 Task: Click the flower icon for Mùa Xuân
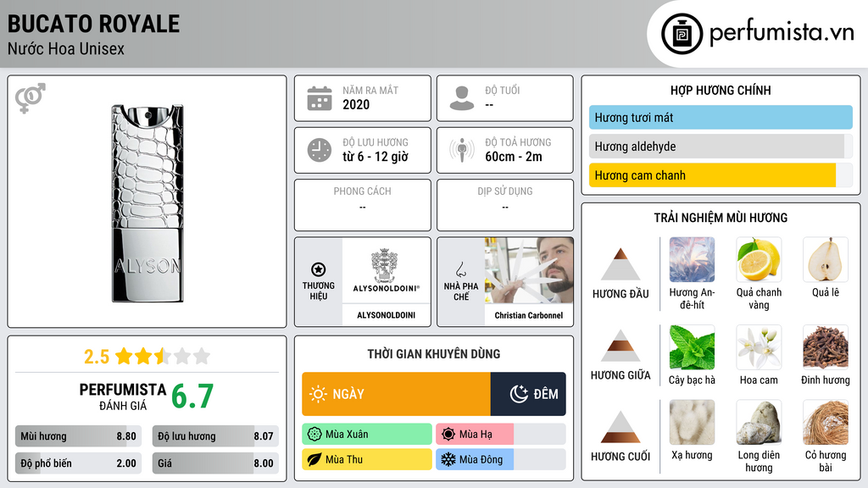[314, 435]
